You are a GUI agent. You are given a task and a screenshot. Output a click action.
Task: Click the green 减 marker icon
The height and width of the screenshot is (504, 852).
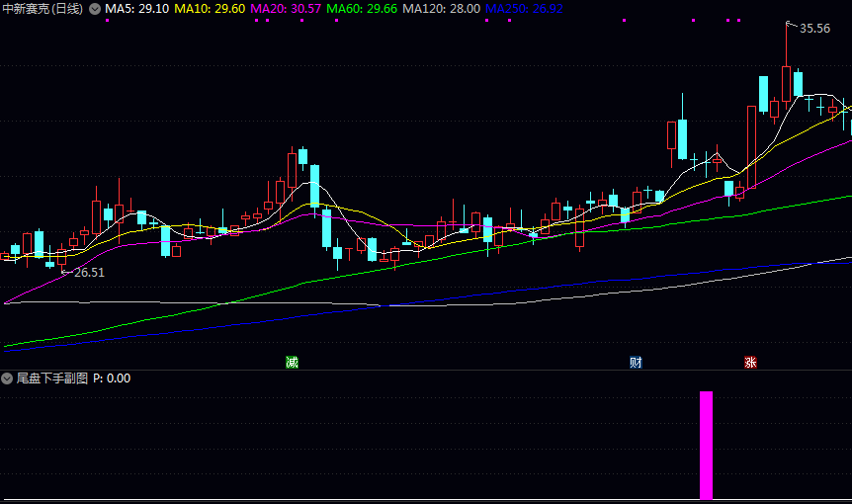(292, 363)
